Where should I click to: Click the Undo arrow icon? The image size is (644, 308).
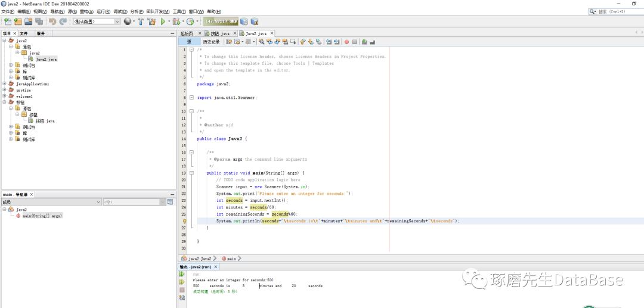pos(52,21)
